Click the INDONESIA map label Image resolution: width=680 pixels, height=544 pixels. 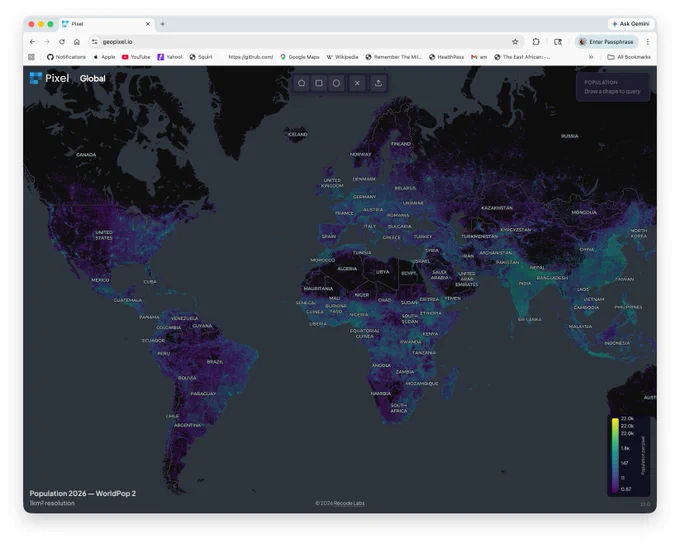point(617,343)
